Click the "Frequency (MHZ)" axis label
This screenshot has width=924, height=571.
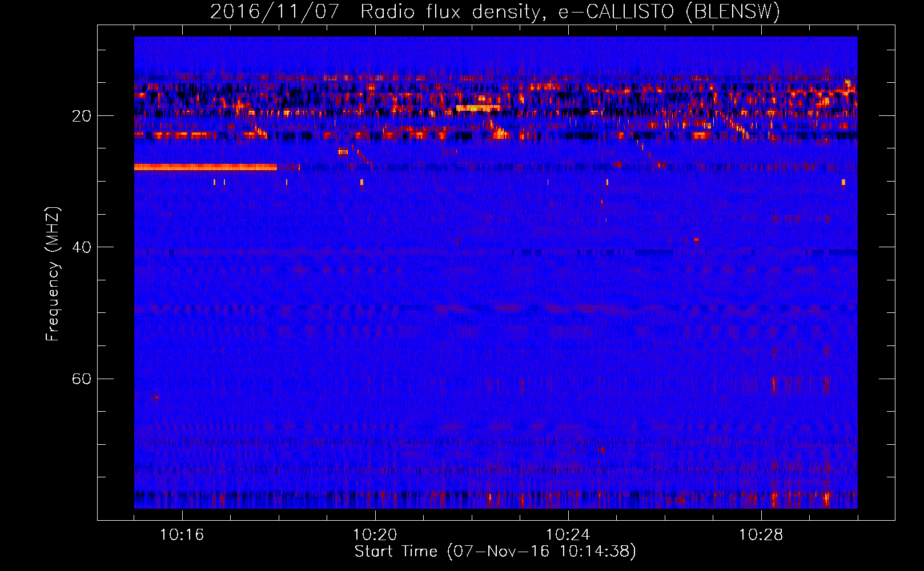click(x=53, y=275)
